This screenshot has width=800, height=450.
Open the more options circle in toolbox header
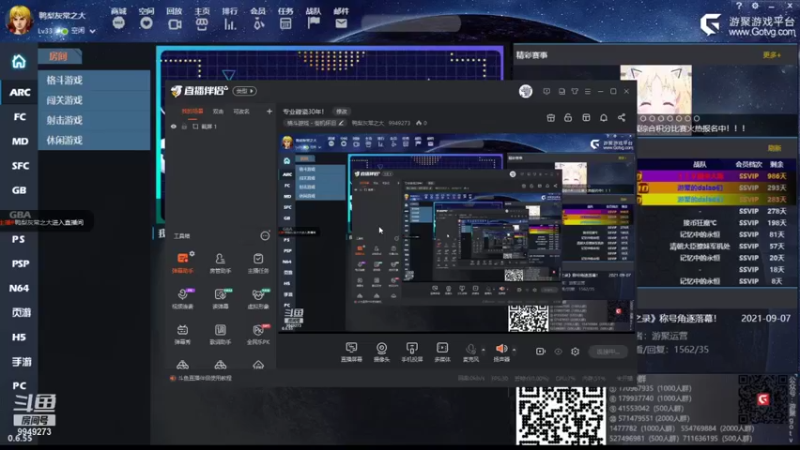265,236
